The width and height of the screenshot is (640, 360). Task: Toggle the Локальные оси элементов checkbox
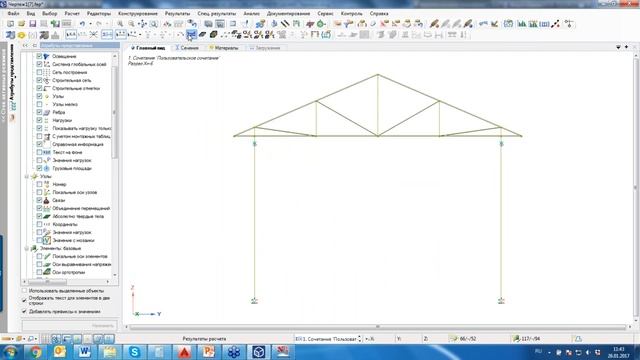pyautogui.click(x=39, y=256)
